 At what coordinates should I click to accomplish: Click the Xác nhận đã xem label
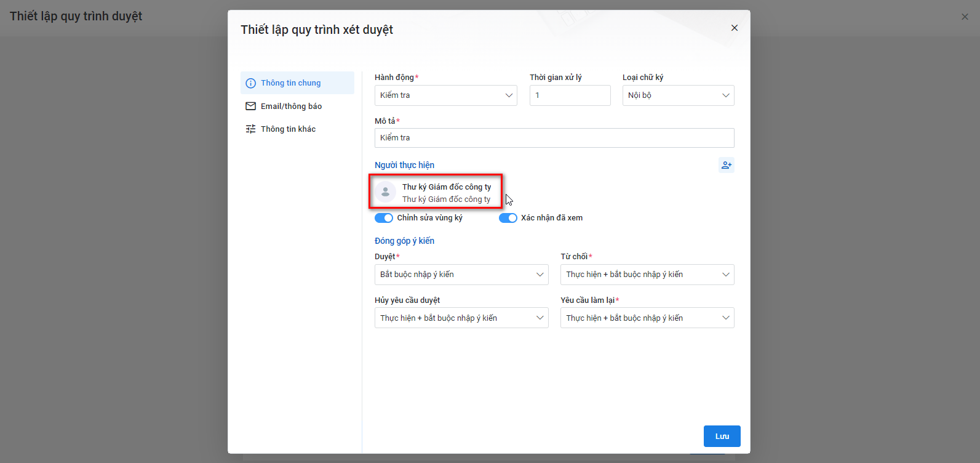point(552,218)
